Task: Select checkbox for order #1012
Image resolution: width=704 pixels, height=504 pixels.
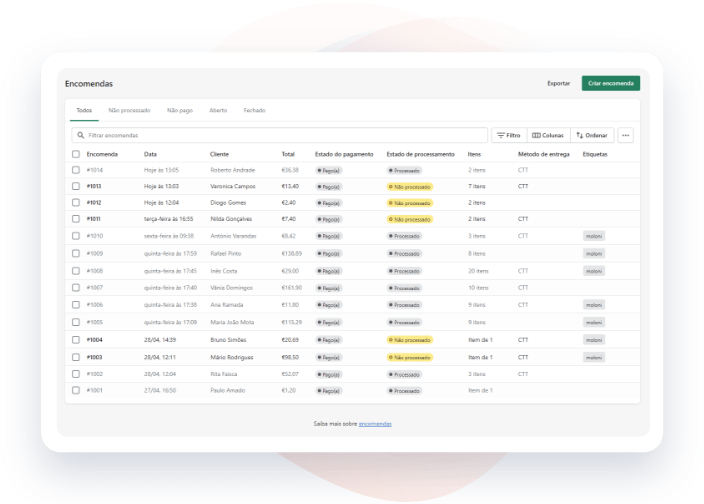Action: tap(76, 202)
